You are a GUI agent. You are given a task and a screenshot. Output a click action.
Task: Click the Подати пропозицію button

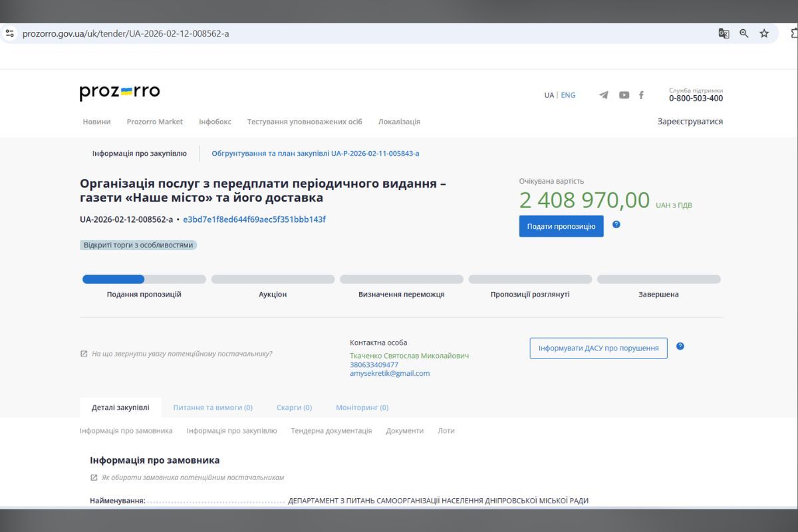click(561, 226)
